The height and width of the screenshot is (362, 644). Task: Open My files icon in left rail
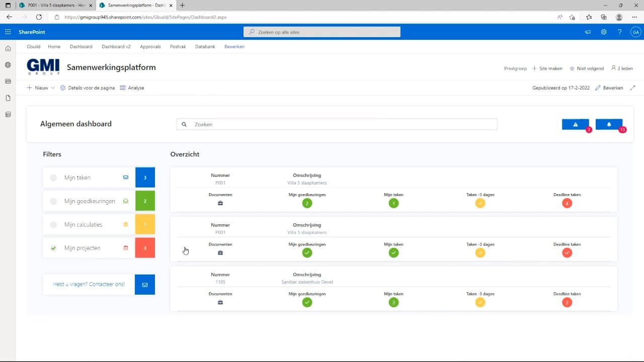click(x=8, y=98)
